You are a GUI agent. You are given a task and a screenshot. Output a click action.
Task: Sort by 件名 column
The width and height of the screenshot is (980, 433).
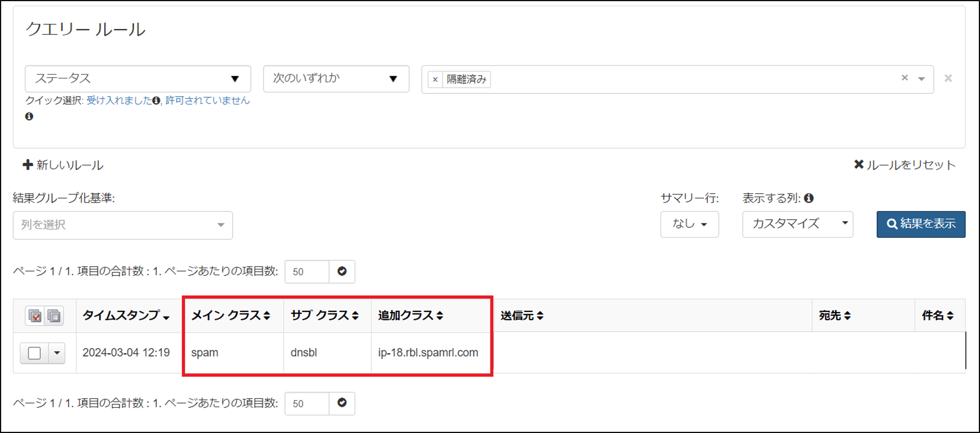937,315
